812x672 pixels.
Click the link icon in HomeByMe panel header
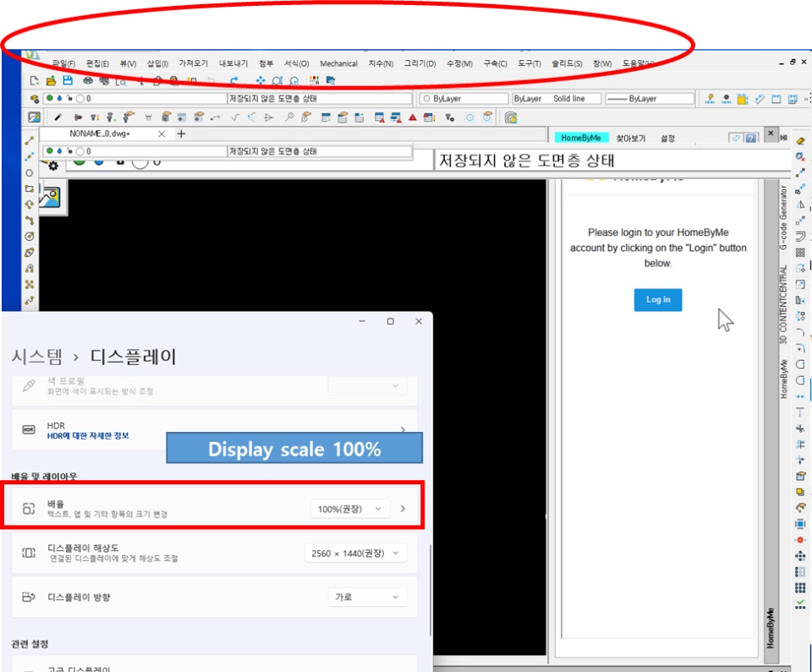(x=736, y=139)
